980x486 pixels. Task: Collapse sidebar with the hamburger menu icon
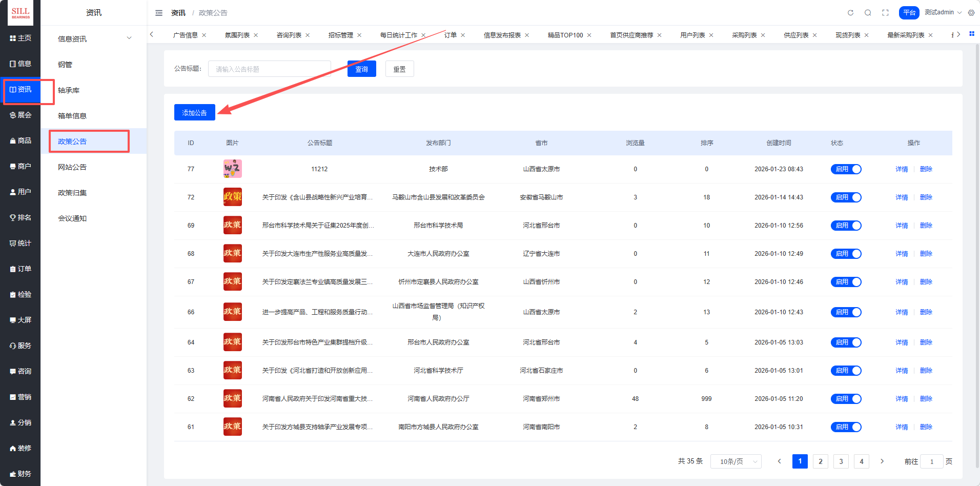(159, 13)
